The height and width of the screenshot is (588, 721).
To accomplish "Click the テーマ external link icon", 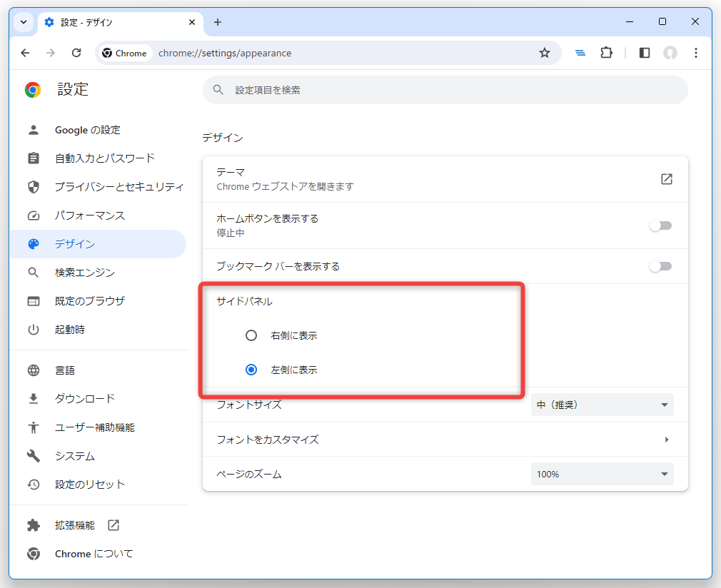I will (667, 179).
